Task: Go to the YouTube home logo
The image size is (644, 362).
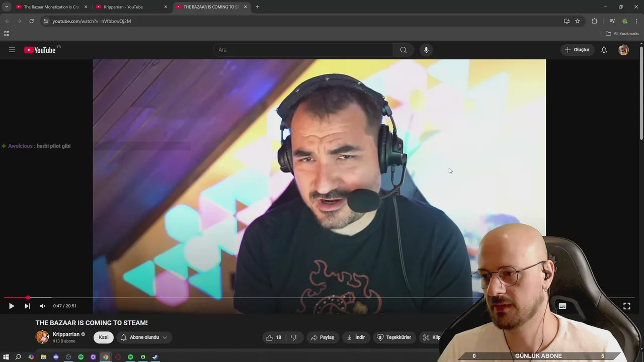Action: click(x=40, y=50)
